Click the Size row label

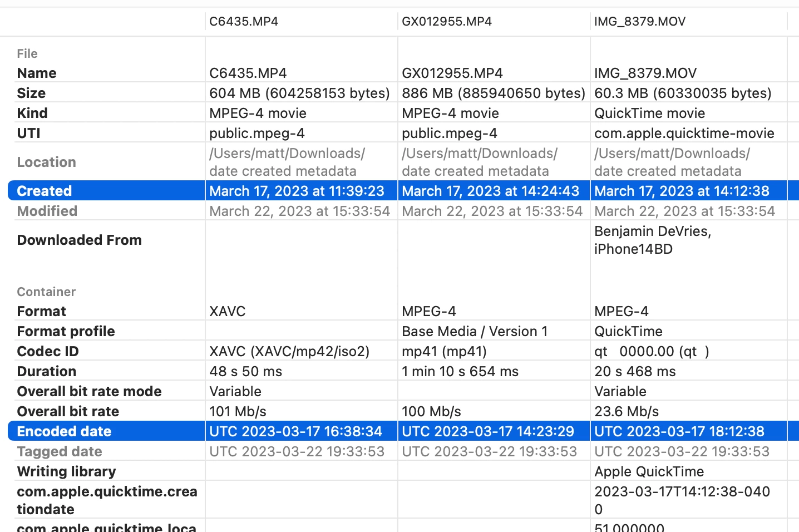[31, 93]
